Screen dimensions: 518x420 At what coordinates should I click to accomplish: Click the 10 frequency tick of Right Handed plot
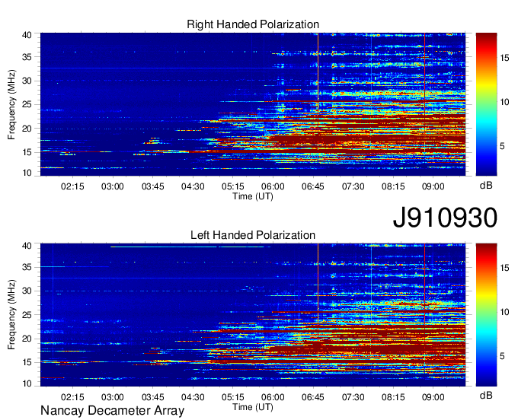[27, 173]
